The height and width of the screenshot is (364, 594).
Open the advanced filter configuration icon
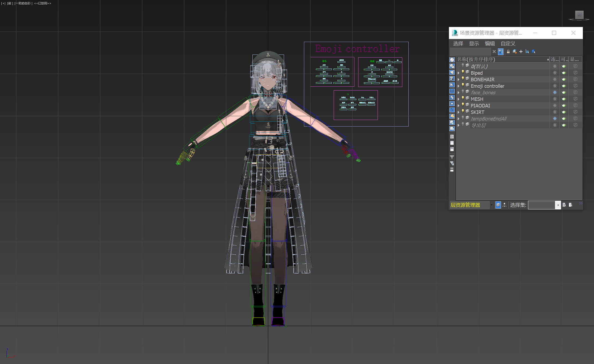[x=452, y=163]
